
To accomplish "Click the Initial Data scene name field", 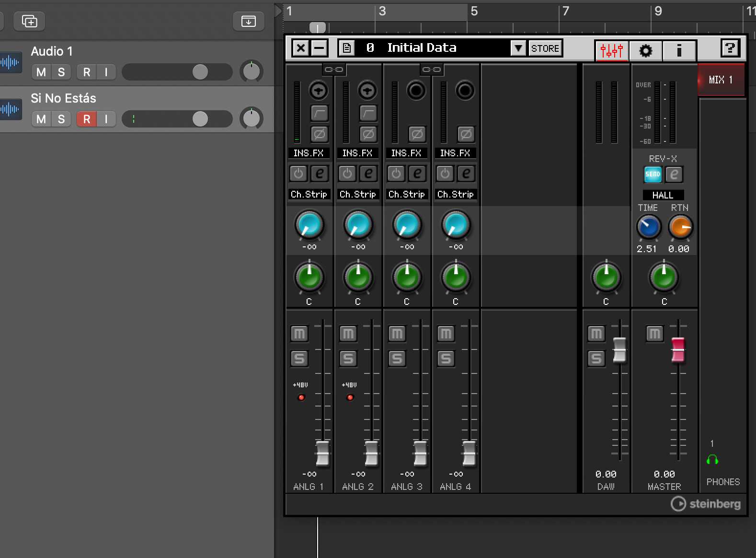I will click(x=433, y=48).
